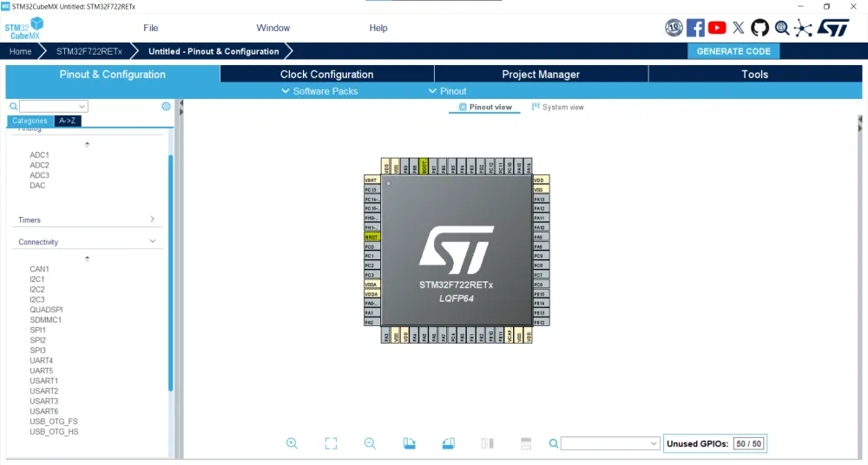Select QUADSPI peripheral
868x465 pixels.
coord(46,310)
